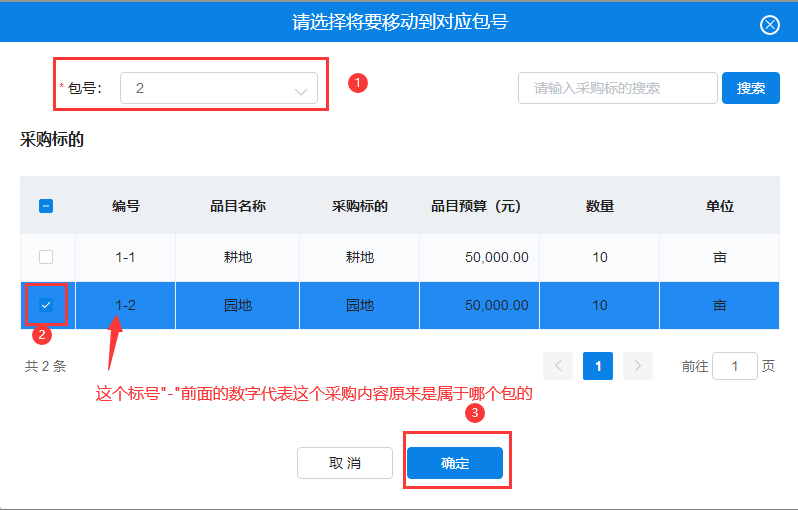Screen dimensions: 798x510
Task: Select page 1 in pagination
Action: click(598, 366)
